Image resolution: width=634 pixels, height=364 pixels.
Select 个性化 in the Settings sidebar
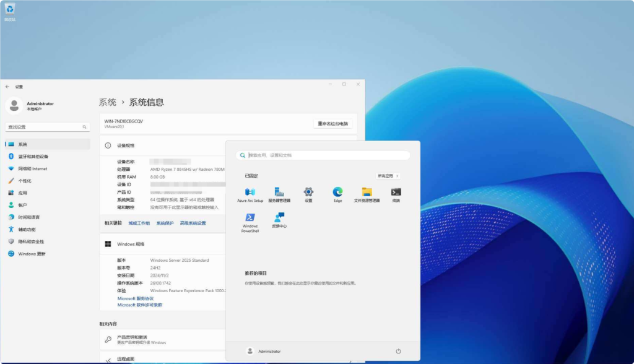tap(26, 181)
